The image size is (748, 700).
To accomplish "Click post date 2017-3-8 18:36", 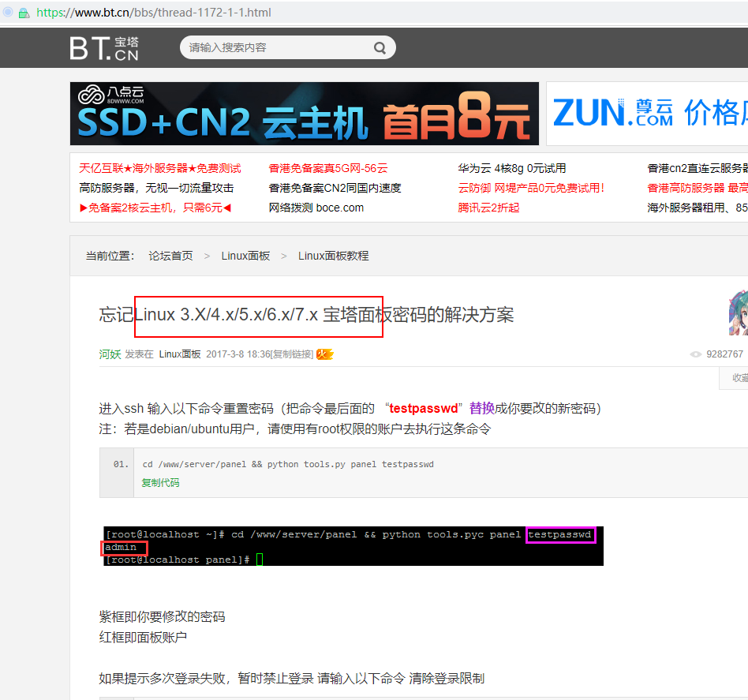I will pos(238,354).
